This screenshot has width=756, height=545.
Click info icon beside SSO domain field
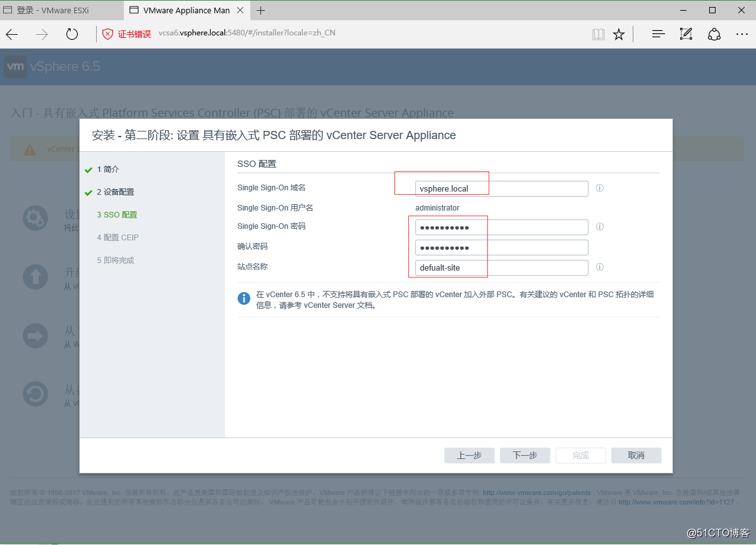(600, 188)
